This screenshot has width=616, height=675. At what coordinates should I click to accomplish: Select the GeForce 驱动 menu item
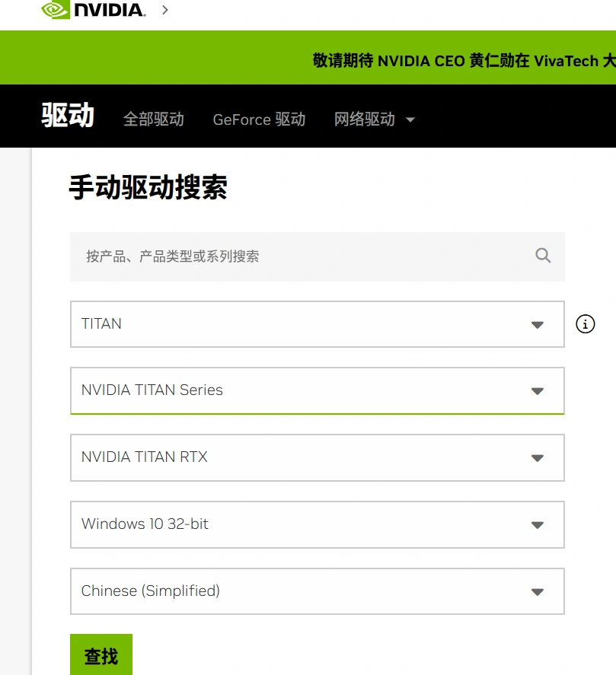(258, 119)
